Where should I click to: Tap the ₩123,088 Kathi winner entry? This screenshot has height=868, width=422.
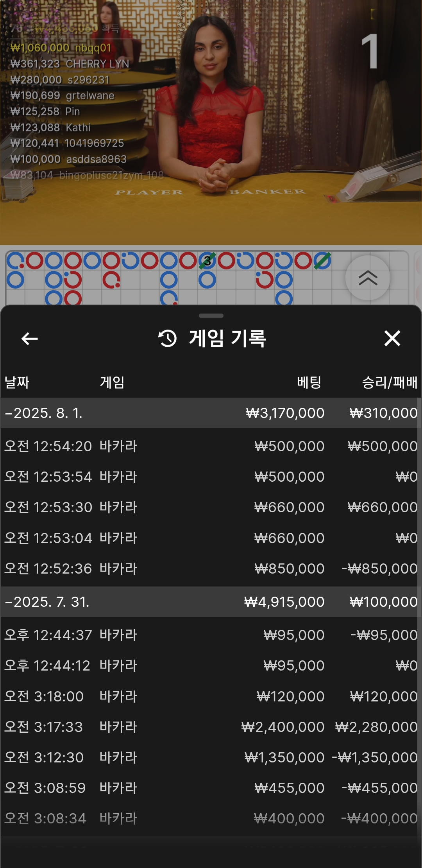point(50,127)
